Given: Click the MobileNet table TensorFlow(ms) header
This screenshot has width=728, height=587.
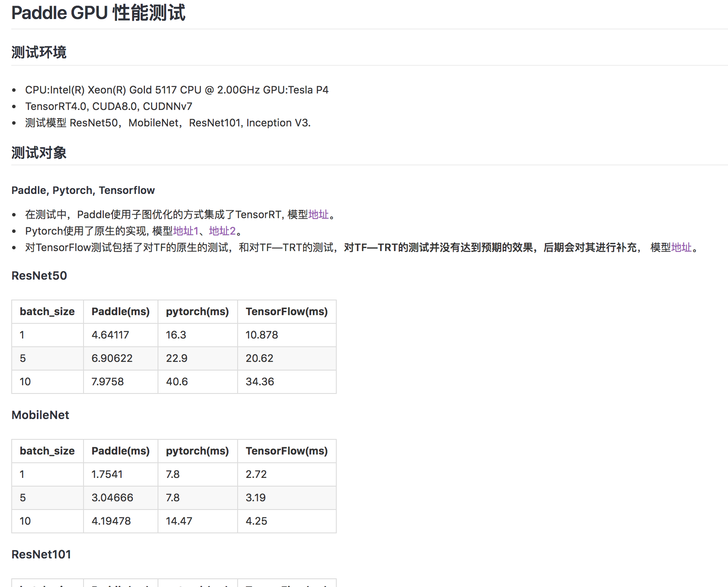Looking at the screenshot, I should coord(287,451).
